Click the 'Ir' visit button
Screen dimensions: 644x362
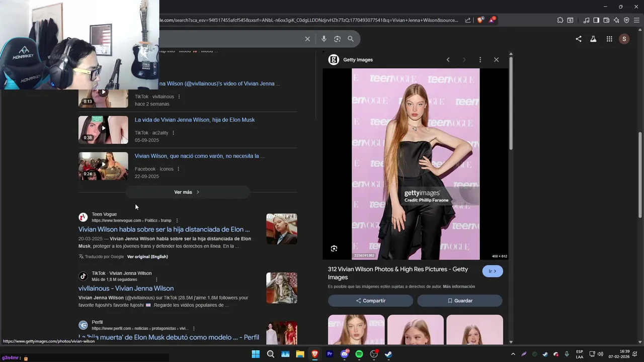[493, 271]
